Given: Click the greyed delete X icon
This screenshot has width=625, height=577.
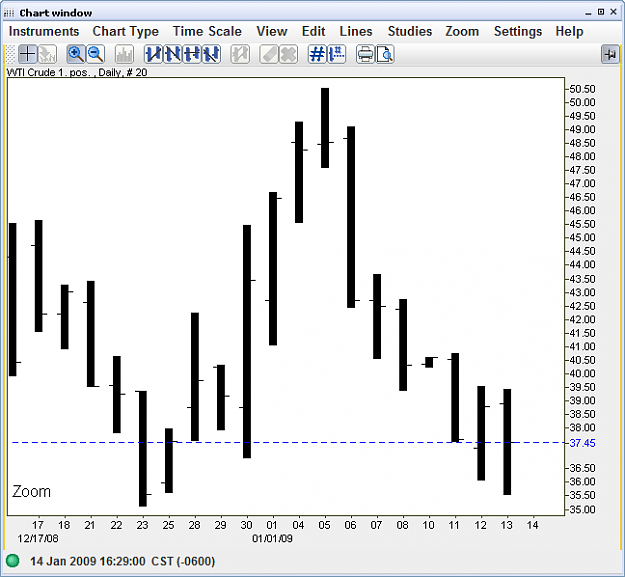Looking at the screenshot, I should (288, 54).
